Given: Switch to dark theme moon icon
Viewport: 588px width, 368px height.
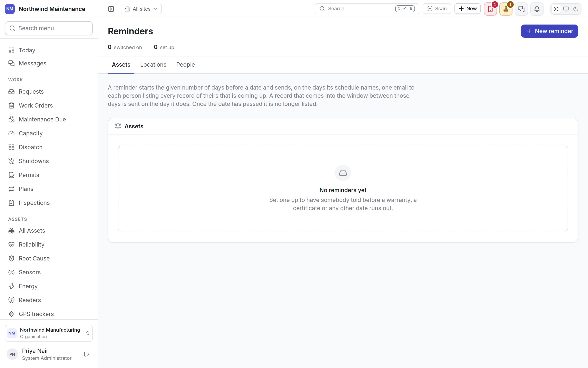Looking at the screenshot, I should tap(576, 9).
